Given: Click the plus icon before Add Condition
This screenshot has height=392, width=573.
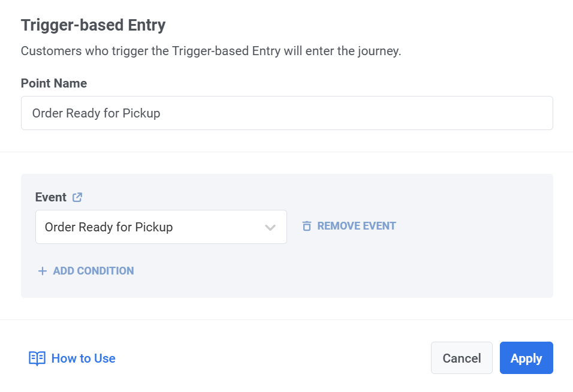Looking at the screenshot, I should [x=43, y=271].
